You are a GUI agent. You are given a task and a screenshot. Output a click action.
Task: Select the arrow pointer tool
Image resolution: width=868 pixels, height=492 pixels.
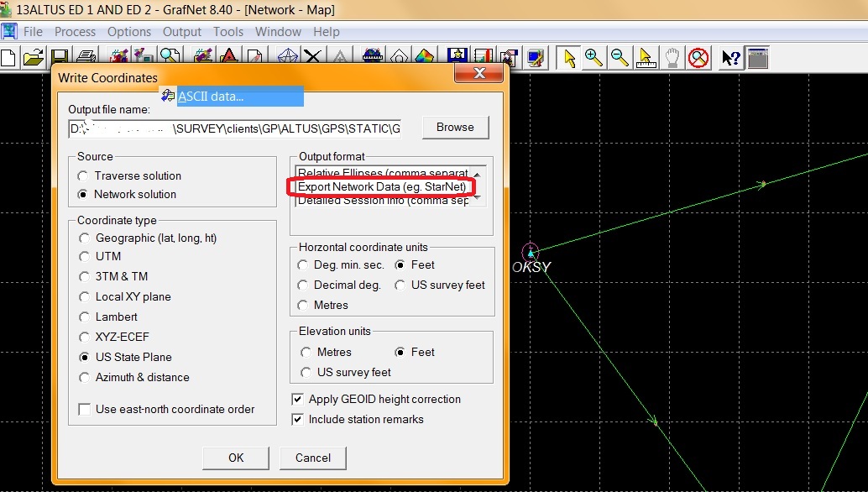tap(570, 57)
